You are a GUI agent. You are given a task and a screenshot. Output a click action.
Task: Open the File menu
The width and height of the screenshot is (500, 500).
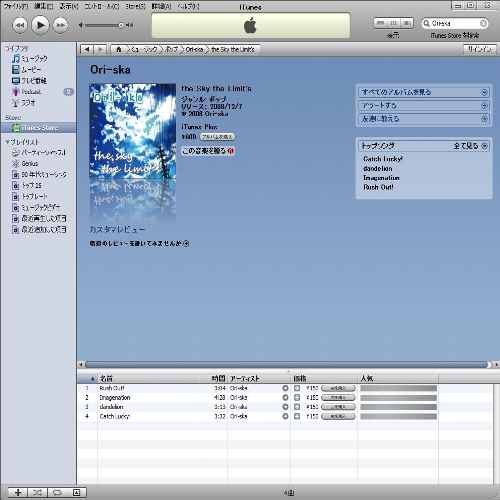pos(16,6)
